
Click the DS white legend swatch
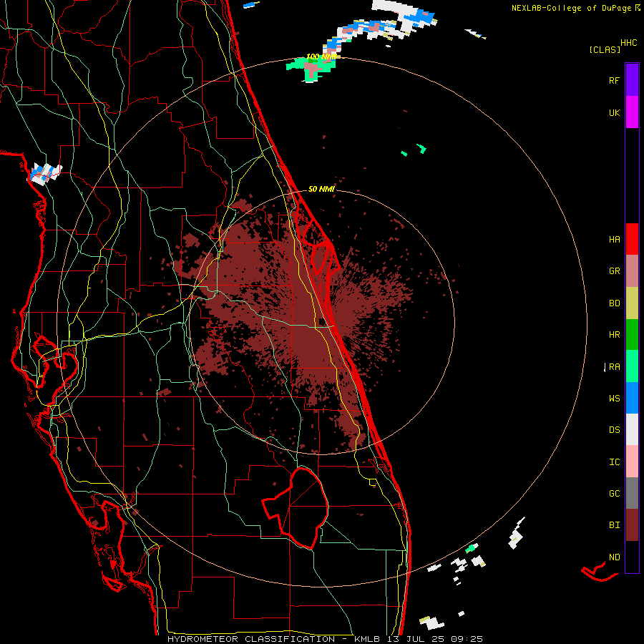click(x=632, y=429)
